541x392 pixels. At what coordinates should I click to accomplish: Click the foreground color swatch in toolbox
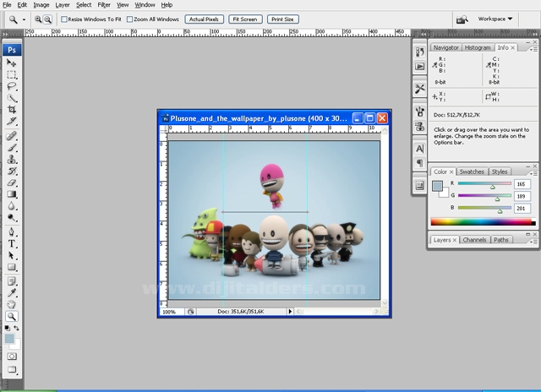(9, 339)
